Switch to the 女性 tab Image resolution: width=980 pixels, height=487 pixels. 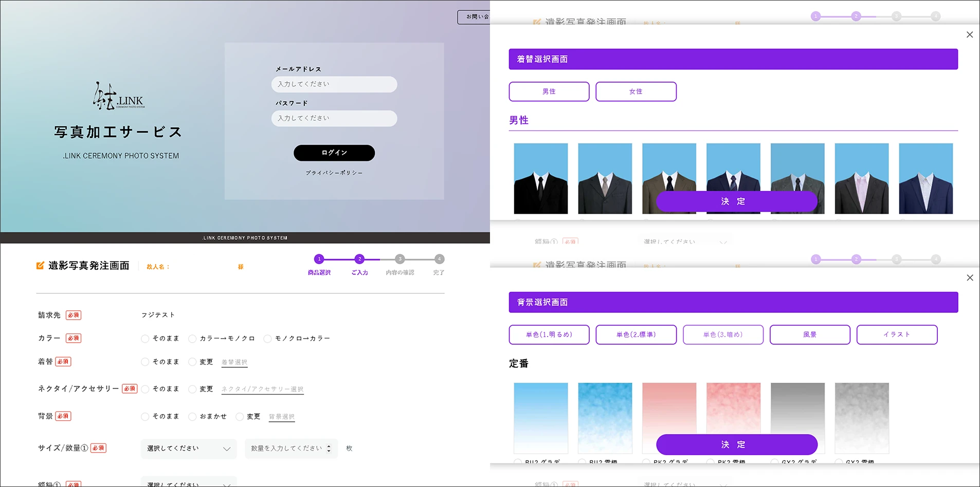[636, 91]
